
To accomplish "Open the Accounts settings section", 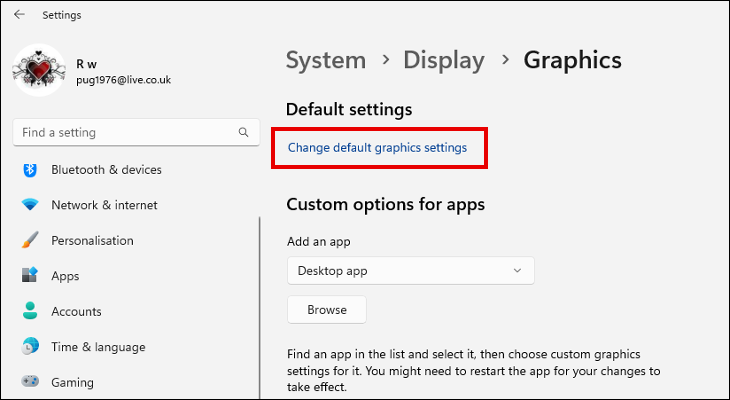I will (x=76, y=311).
